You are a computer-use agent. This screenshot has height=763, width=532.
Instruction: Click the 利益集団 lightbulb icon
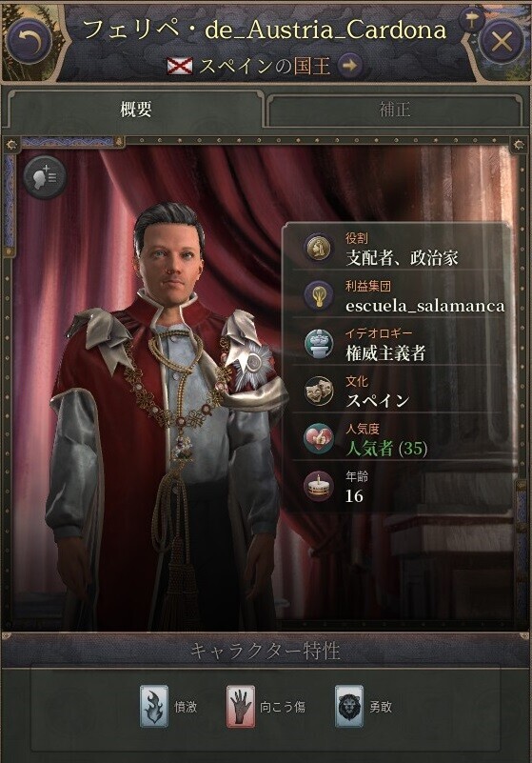coord(319,296)
